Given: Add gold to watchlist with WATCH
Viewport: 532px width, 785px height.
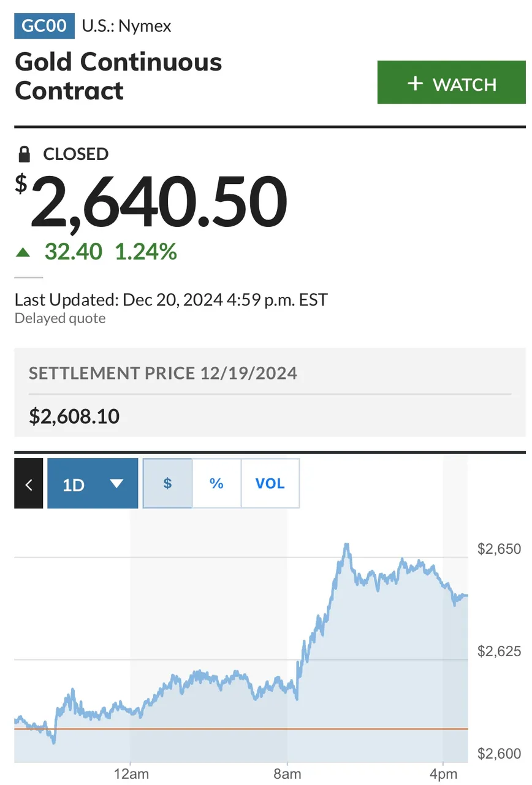Looking at the screenshot, I should pos(452,82).
